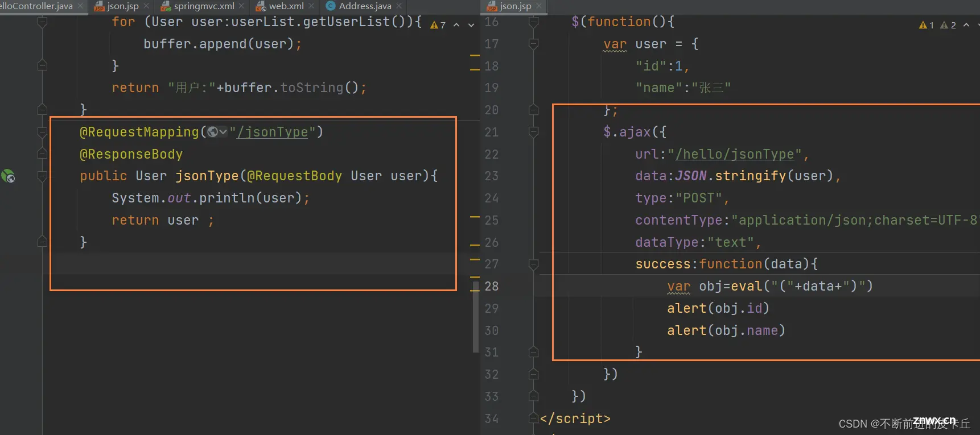
Task: Click success:function(data) line
Action: point(727,264)
